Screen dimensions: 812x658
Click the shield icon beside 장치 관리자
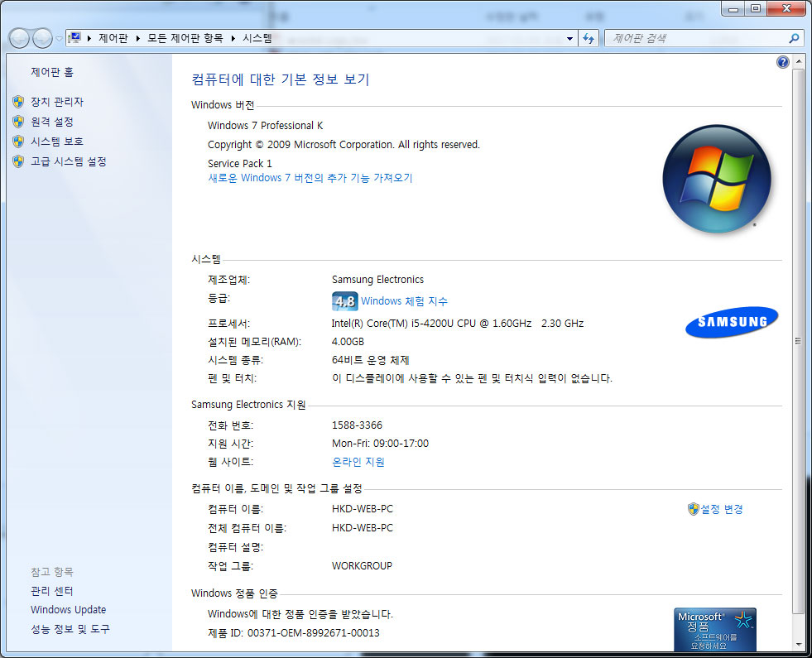(18, 102)
